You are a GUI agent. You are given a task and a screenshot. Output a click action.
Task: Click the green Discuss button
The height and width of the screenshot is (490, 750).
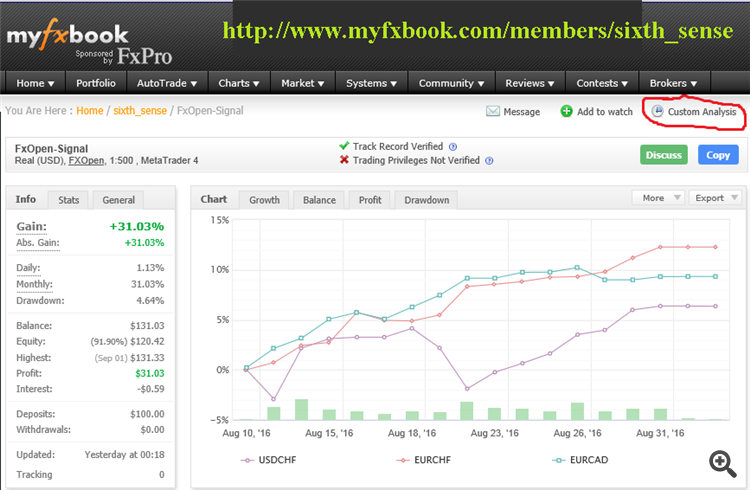point(663,155)
